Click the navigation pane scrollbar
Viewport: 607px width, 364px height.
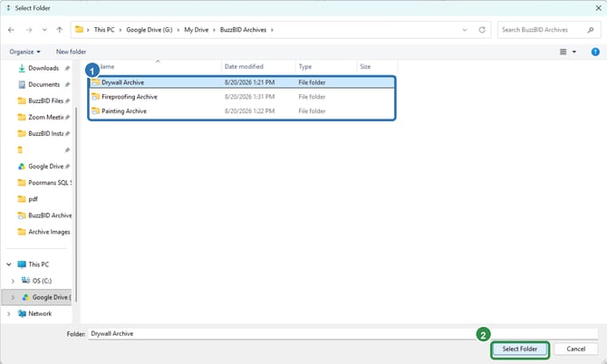pyautogui.click(x=76, y=205)
